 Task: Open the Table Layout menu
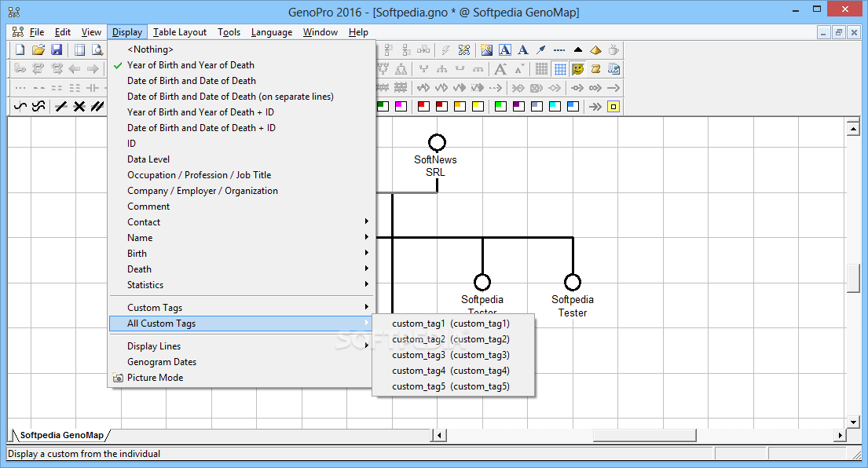(x=180, y=32)
